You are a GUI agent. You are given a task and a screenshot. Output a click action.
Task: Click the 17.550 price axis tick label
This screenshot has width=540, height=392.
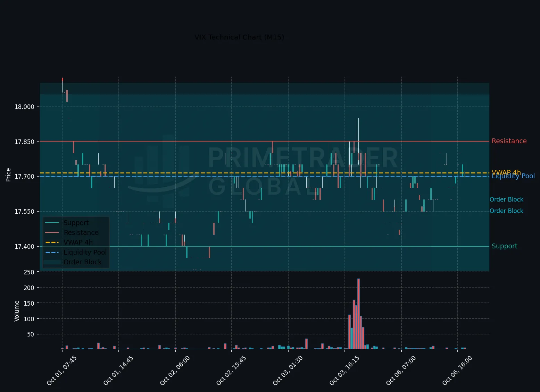[x=24, y=212]
